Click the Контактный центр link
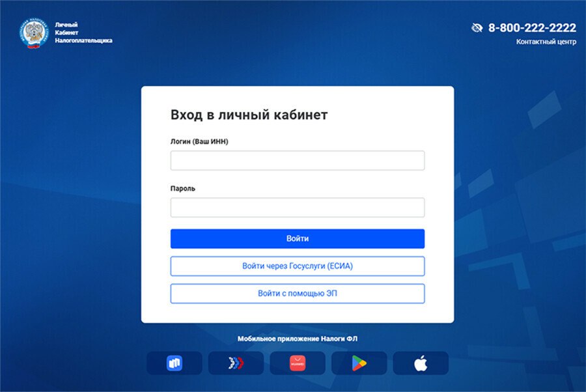The height and width of the screenshot is (392, 586). [546, 42]
